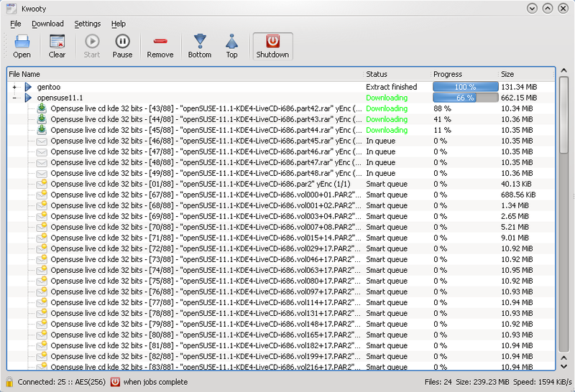The height and width of the screenshot is (392, 575).
Task: Select the [73/88] vol046+17.PAR2 row
Action: [x=281, y=259]
